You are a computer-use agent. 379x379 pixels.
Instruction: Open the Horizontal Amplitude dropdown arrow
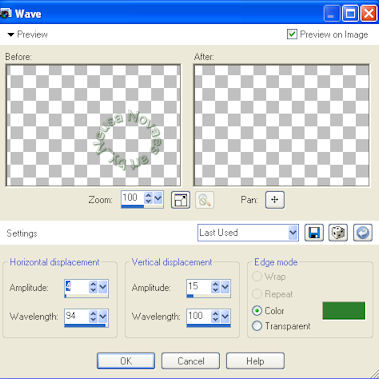click(103, 287)
